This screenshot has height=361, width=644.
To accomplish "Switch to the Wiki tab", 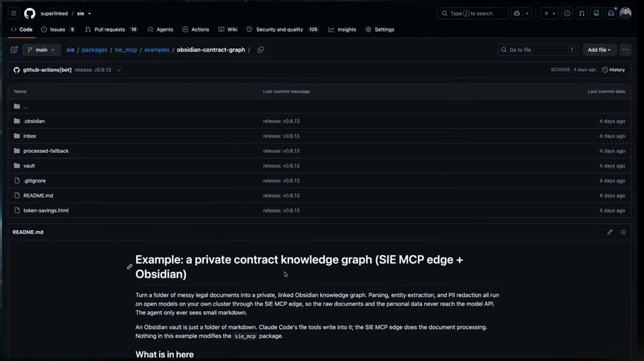I will click(228, 30).
